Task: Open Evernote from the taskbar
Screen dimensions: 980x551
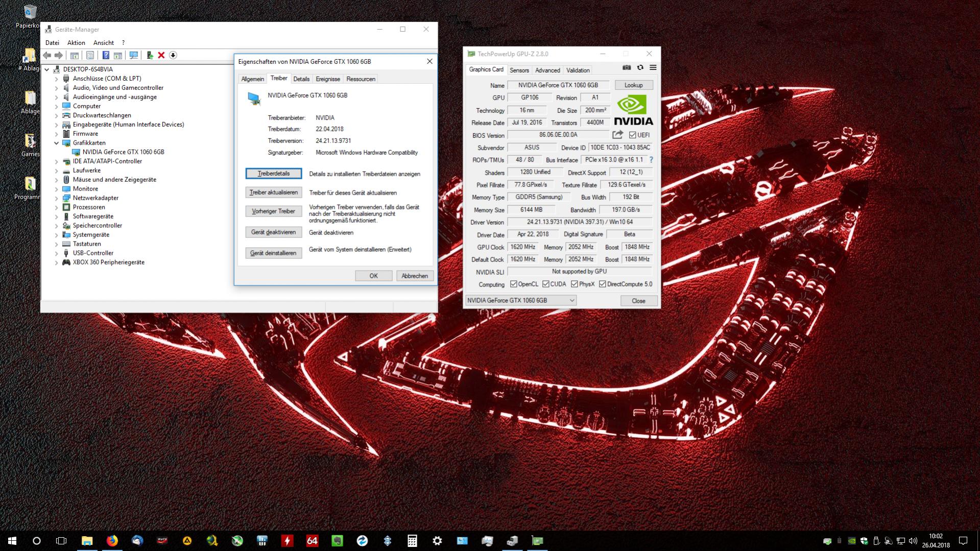Action: (337, 541)
